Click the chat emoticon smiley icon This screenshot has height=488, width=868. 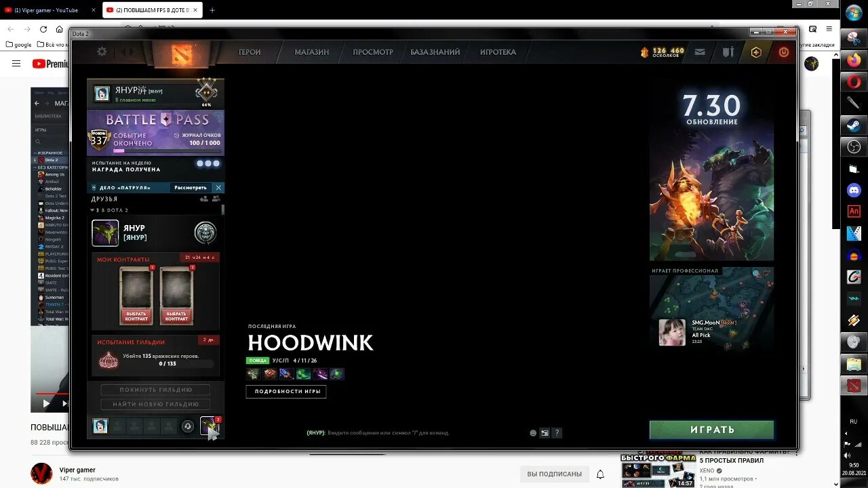pyautogui.click(x=533, y=432)
